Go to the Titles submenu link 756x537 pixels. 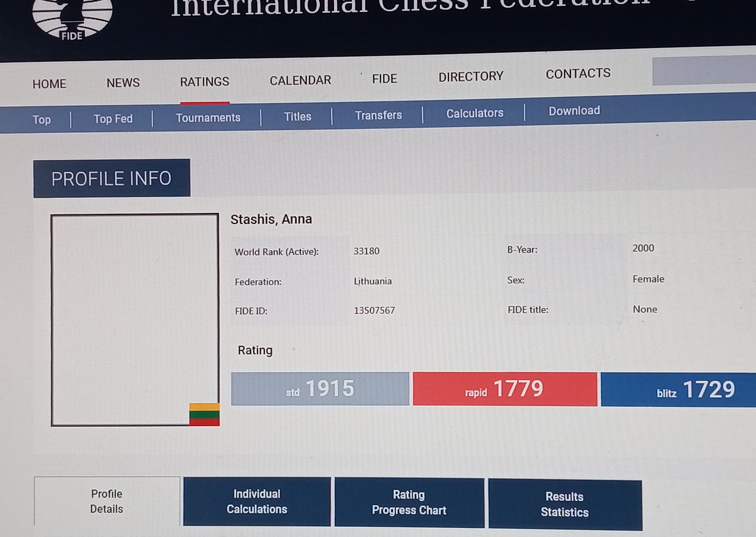click(x=298, y=116)
